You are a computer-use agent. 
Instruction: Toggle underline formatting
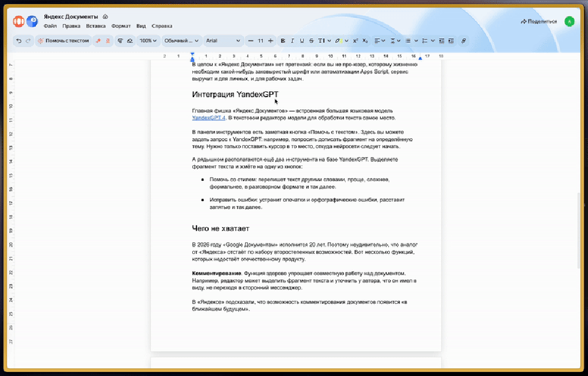point(302,41)
